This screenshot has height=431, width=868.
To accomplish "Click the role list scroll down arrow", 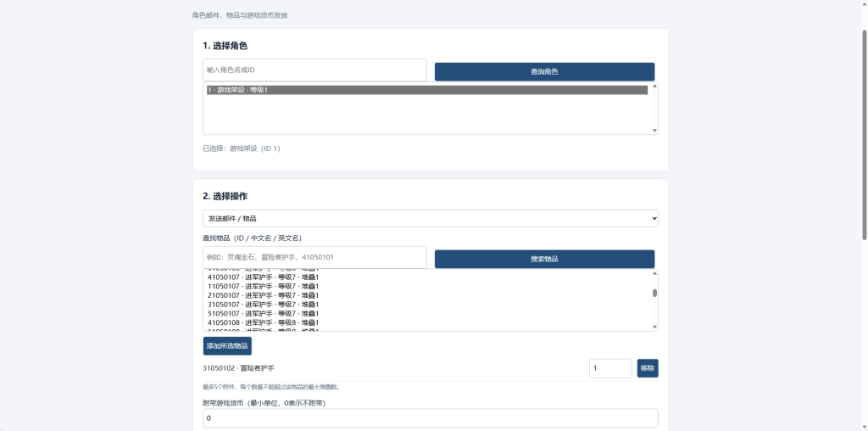I will pos(655,131).
